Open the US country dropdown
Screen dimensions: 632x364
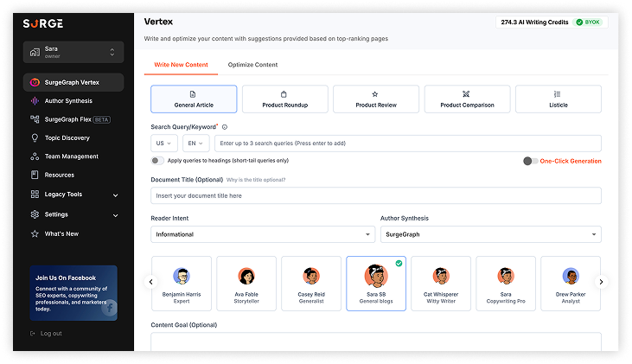(x=163, y=144)
